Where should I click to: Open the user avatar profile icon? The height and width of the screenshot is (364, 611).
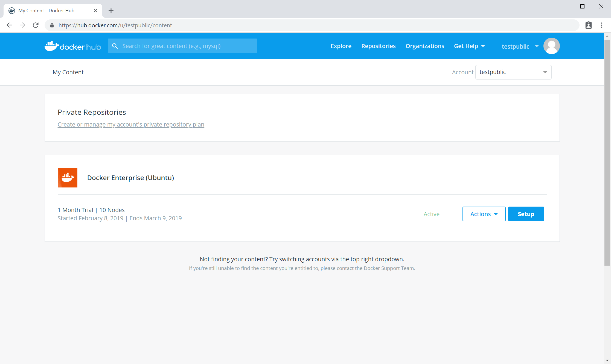(551, 46)
